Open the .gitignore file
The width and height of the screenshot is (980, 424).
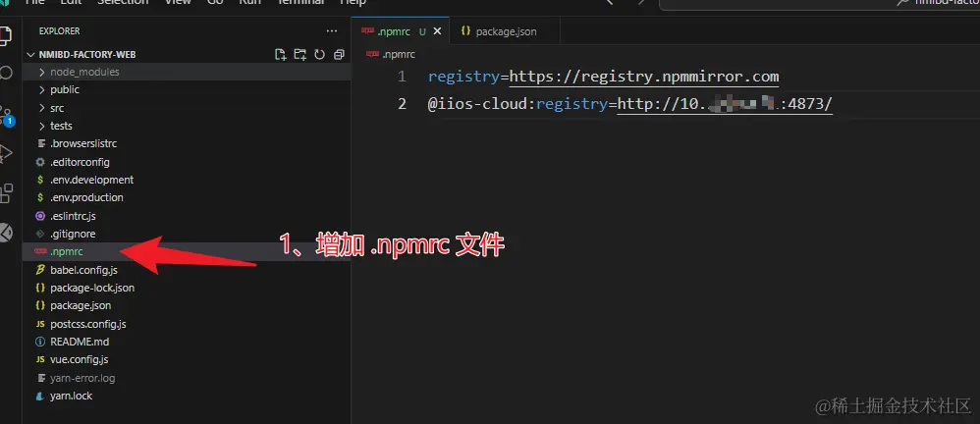[187, 234]
